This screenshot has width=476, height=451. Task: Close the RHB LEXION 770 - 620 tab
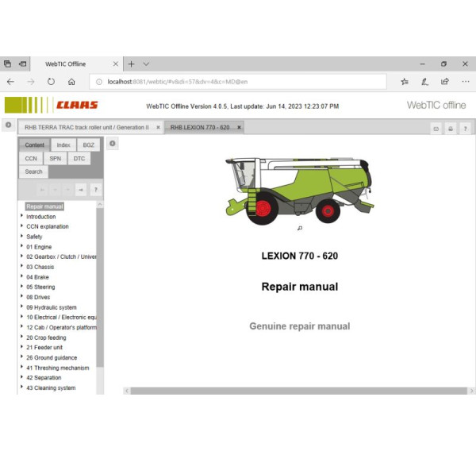239,127
